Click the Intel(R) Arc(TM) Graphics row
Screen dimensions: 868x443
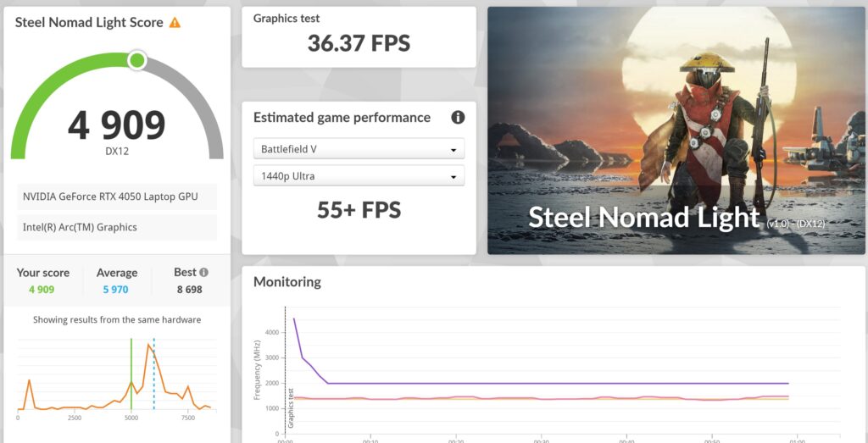coord(117,227)
